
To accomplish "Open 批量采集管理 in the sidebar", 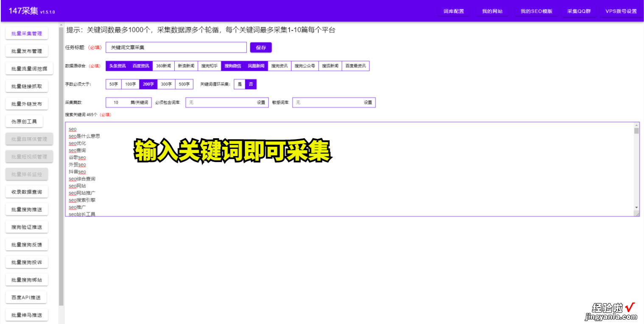I will (x=27, y=34).
